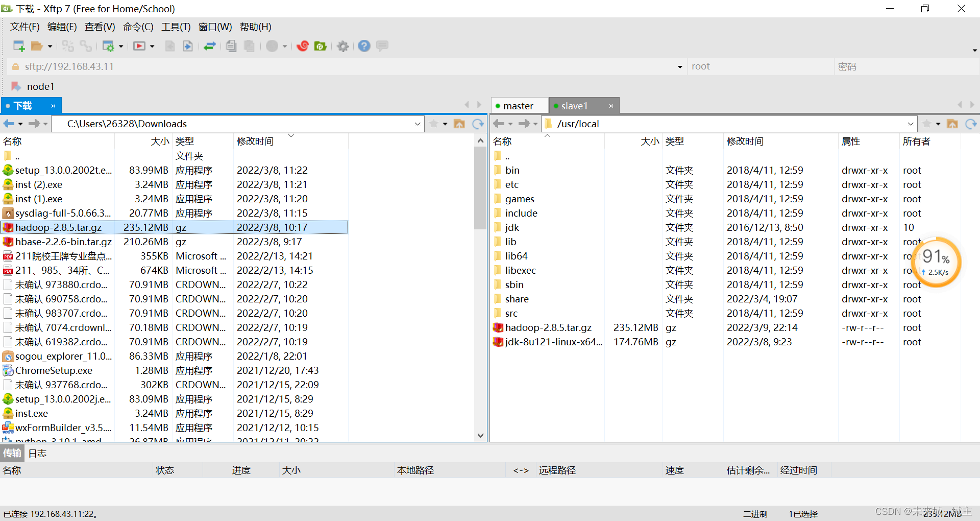The image size is (980, 521).
Task: Go forward in remote pane history
Action: point(524,124)
